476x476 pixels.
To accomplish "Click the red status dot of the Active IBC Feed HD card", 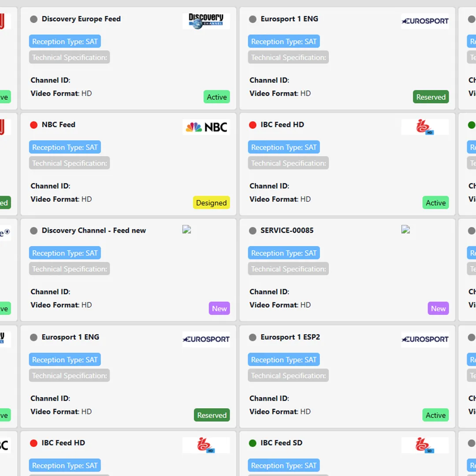I will click(x=253, y=125).
